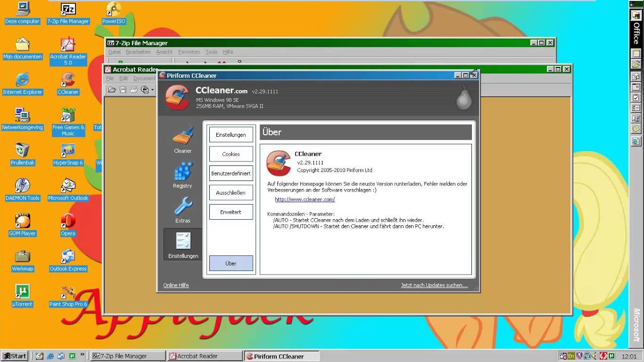Open the File menu in Acrobat Reader
644x362 pixels.
point(110,78)
